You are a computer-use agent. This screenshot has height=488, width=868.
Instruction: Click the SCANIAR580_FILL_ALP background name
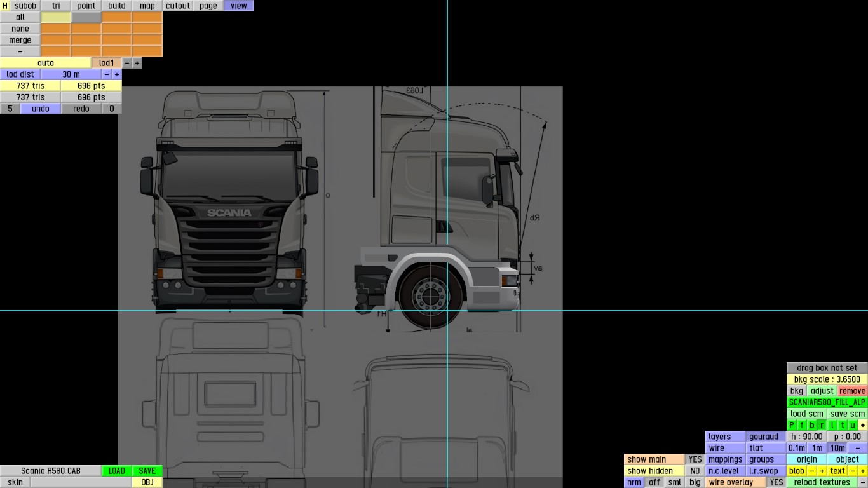point(827,402)
